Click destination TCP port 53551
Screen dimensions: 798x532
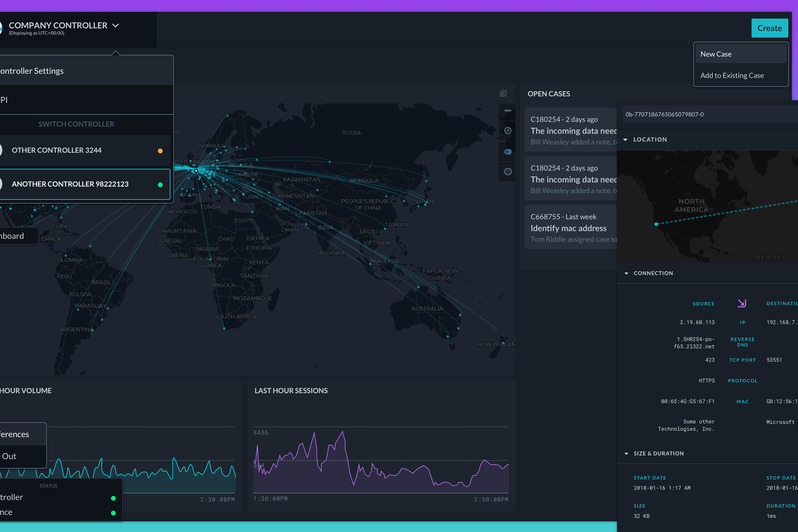(x=774, y=360)
